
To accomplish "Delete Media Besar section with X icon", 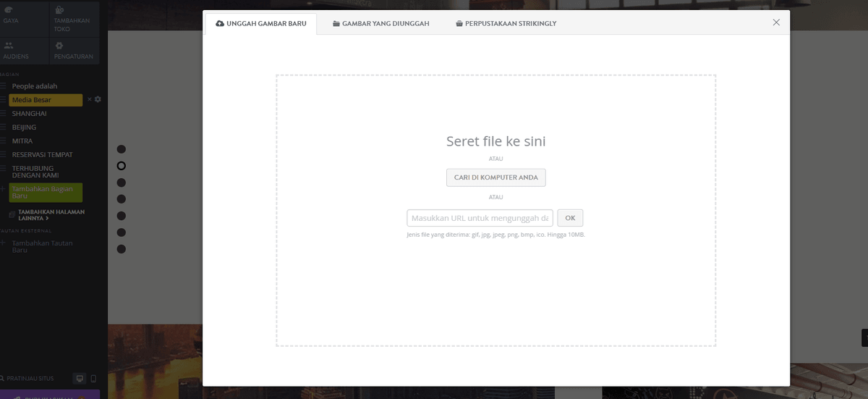I will click(90, 99).
